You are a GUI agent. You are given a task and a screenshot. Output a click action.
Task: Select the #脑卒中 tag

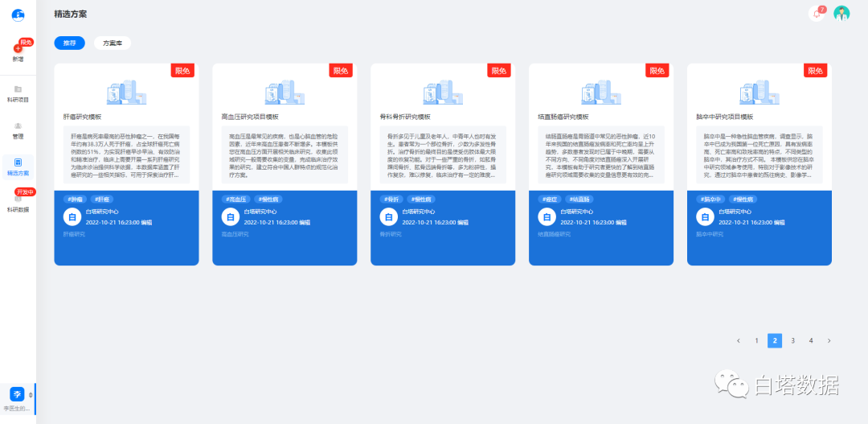point(710,199)
